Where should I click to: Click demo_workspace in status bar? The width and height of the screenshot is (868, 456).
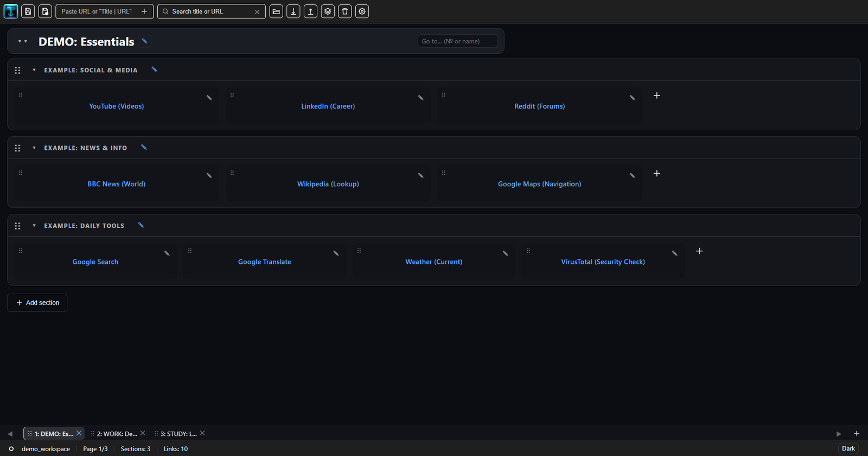(x=46, y=449)
